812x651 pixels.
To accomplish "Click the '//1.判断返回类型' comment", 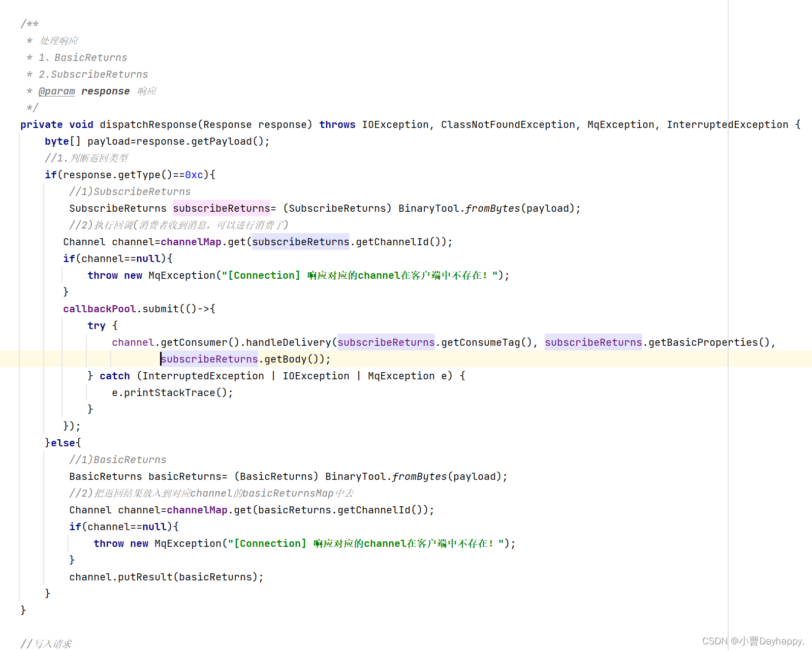I will 86,158.
